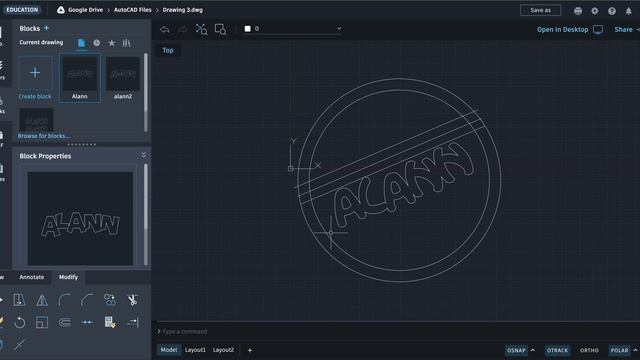Select the Stretch tool in Modify
This screenshot has width=640, height=360.
coord(19,300)
